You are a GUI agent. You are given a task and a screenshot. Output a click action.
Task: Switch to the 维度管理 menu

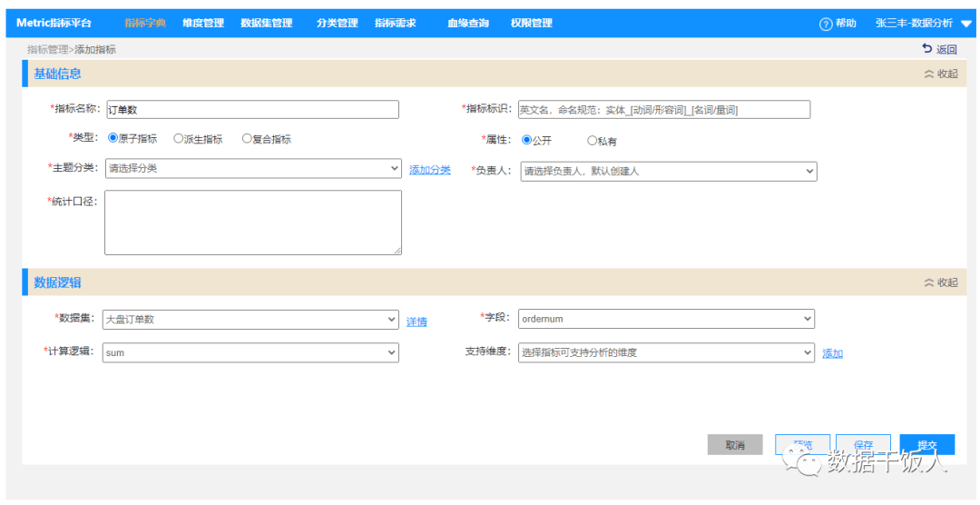click(x=202, y=24)
